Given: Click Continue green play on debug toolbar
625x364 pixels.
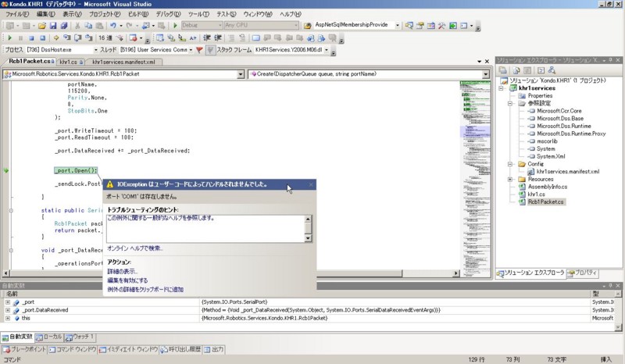Looking at the screenshot, I should (x=10, y=37).
